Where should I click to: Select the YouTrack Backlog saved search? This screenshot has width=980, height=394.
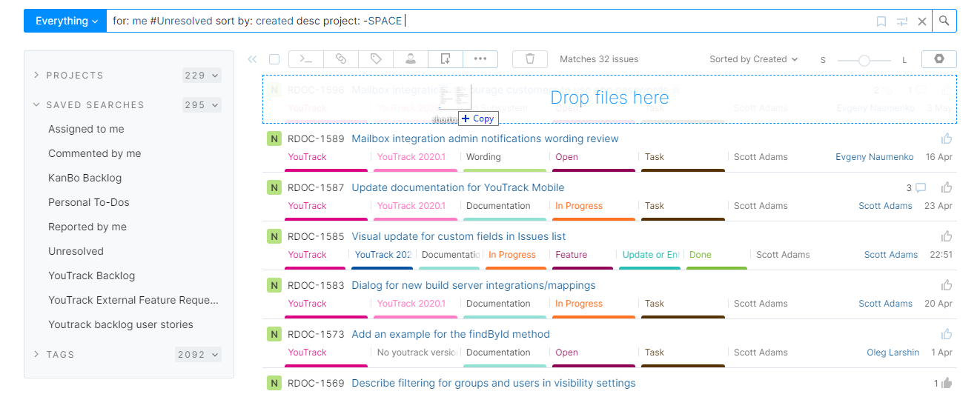point(91,276)
